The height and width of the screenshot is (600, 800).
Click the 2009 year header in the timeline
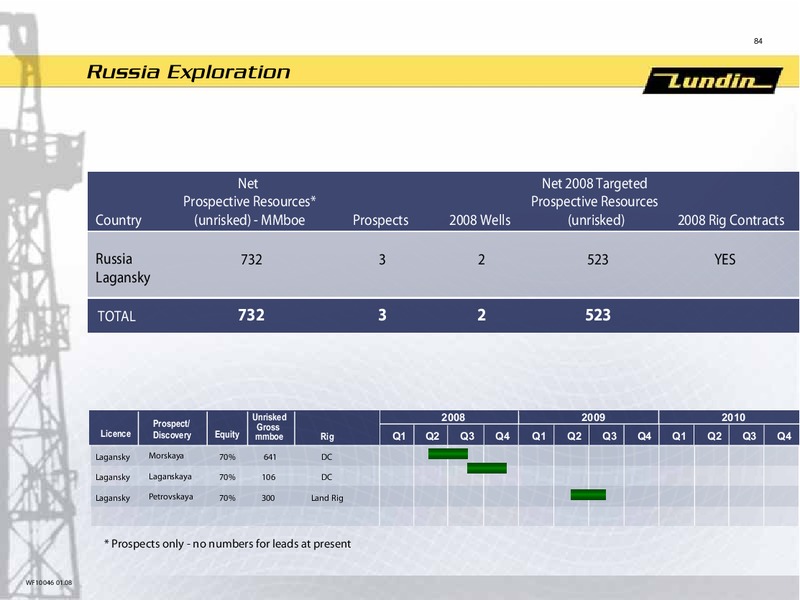point(593,417)
